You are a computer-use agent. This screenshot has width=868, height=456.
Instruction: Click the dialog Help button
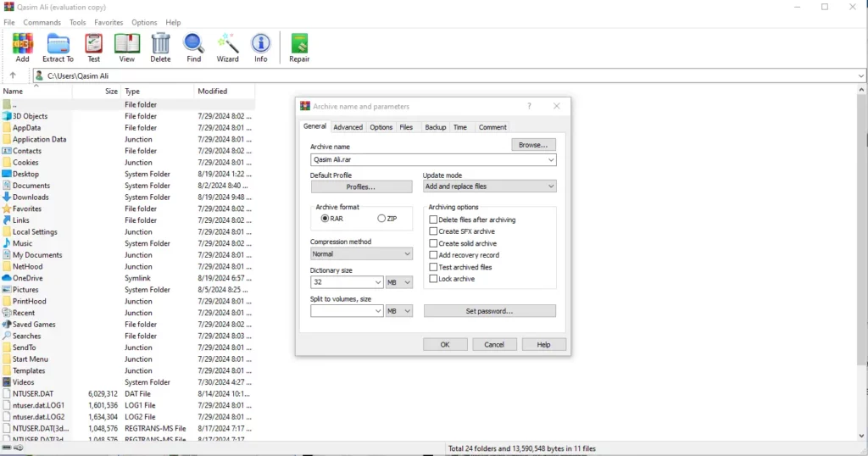[543, 344]
